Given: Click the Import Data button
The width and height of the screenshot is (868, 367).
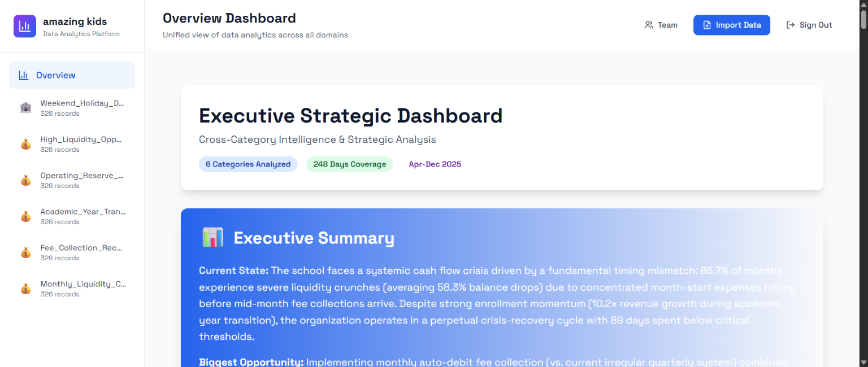Looking at the screenshot, I should (731, 25).
